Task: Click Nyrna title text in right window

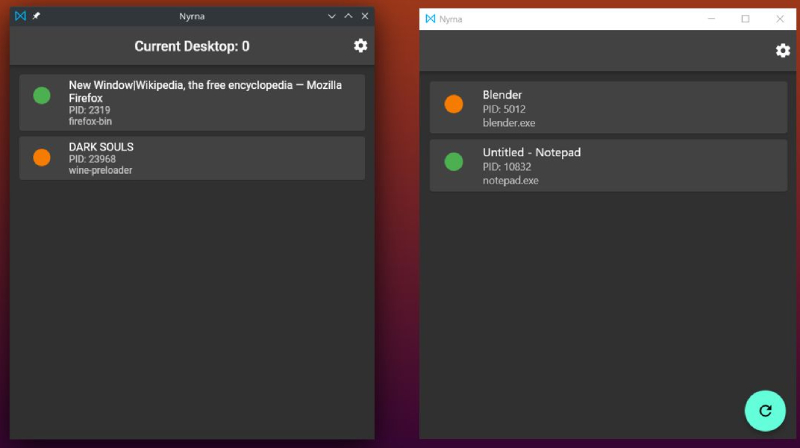Action: 451,19
